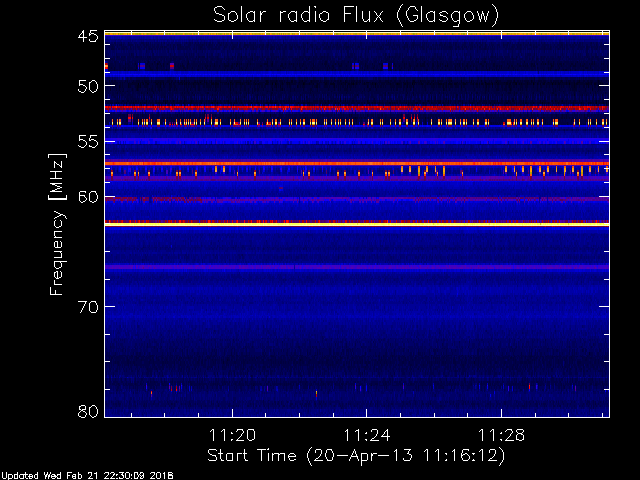This screenshot has height=480, width=640.
Task: Click the plot title 'Solar radio Flux (Glasgow)'
Action: click(x=356, y=16)
